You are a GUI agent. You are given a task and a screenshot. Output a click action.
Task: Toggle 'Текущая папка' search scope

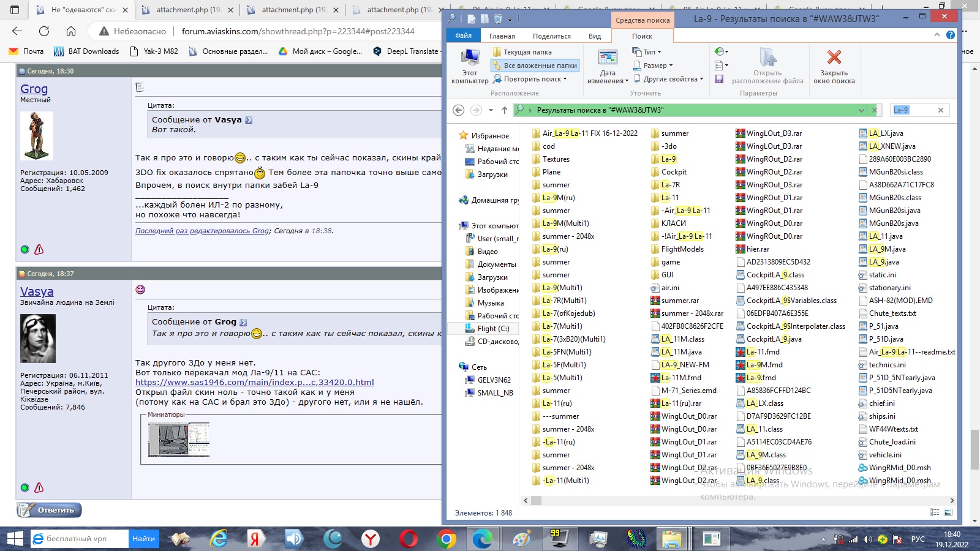[x=522, y=52]
